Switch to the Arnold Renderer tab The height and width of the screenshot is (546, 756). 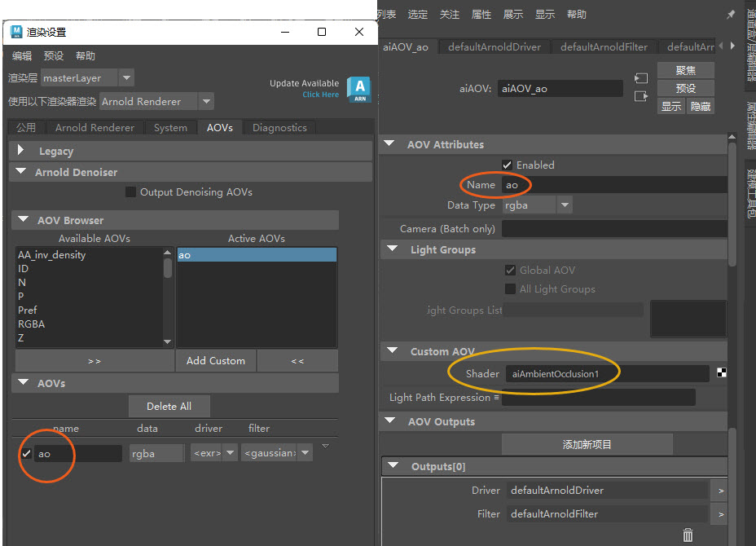coord(94,127)
